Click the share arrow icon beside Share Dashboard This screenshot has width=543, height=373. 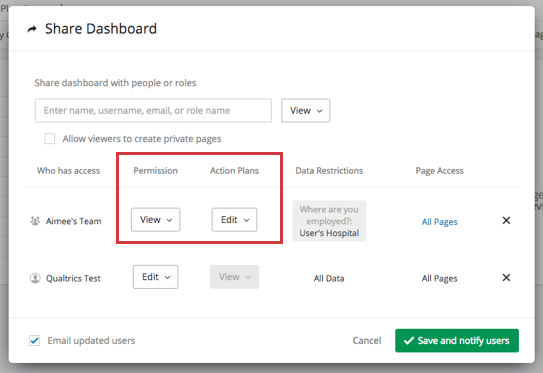click(x=32, y=29)
